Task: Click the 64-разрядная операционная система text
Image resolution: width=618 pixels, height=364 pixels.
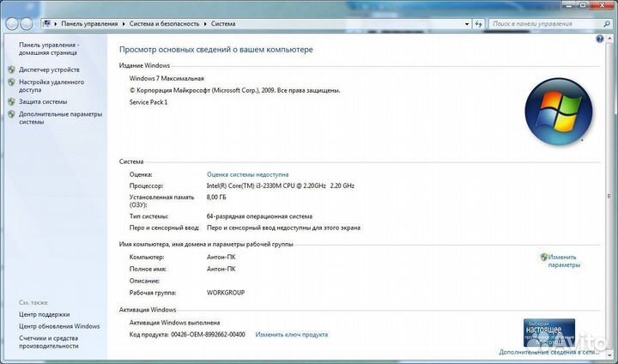Action: point(259,216)
